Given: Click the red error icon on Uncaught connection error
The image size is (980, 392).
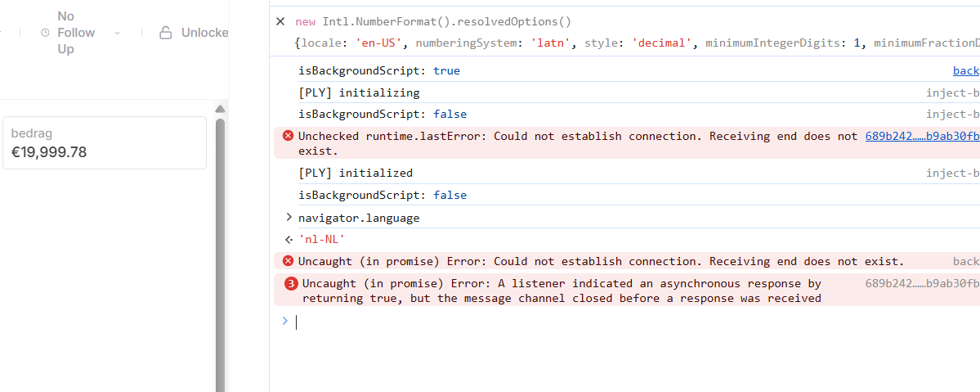Looking at the screenshot, I should [289, 261].
